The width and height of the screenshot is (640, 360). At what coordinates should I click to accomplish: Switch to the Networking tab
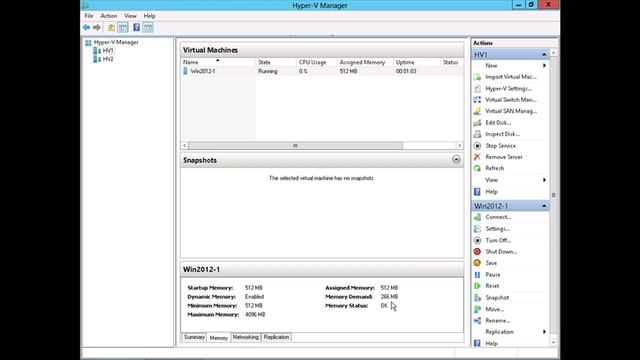coord(246,337)
